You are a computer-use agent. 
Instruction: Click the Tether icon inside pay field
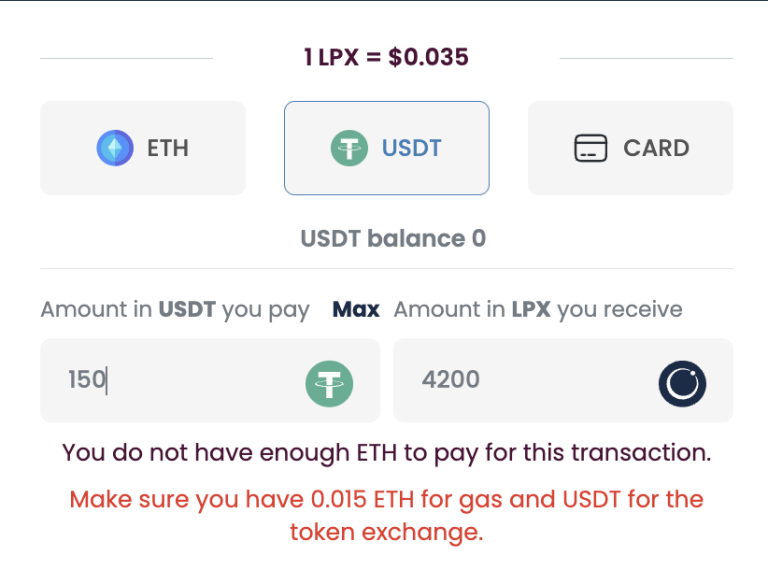click(329, 381)
